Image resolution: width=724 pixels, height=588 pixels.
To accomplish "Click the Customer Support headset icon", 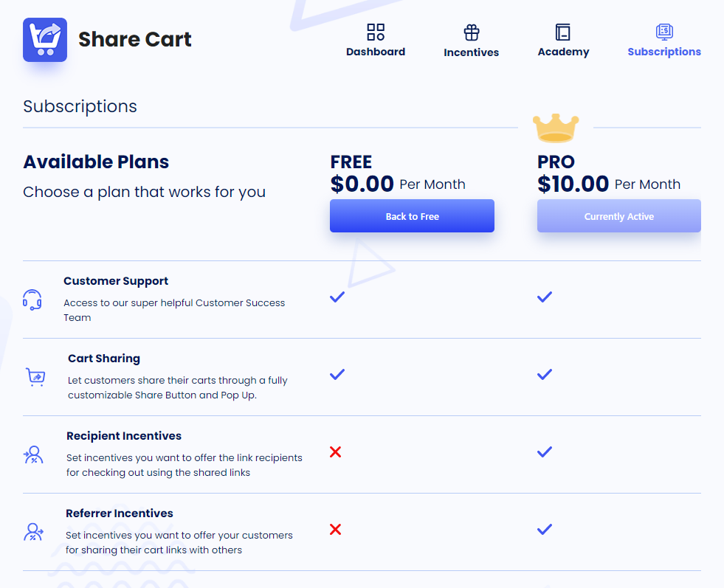I will (33, 298).
